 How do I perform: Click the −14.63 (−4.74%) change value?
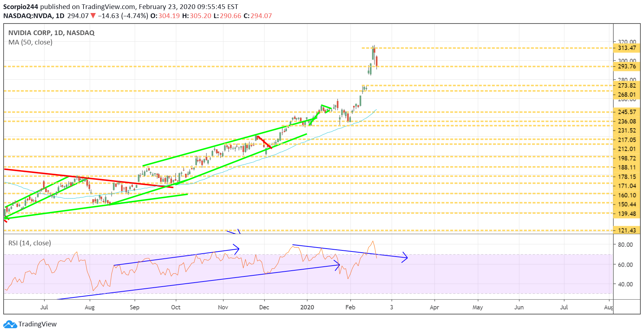pos(123,16)
